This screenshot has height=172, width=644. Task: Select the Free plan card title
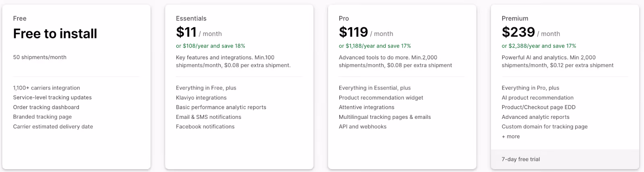click(20, 19)
